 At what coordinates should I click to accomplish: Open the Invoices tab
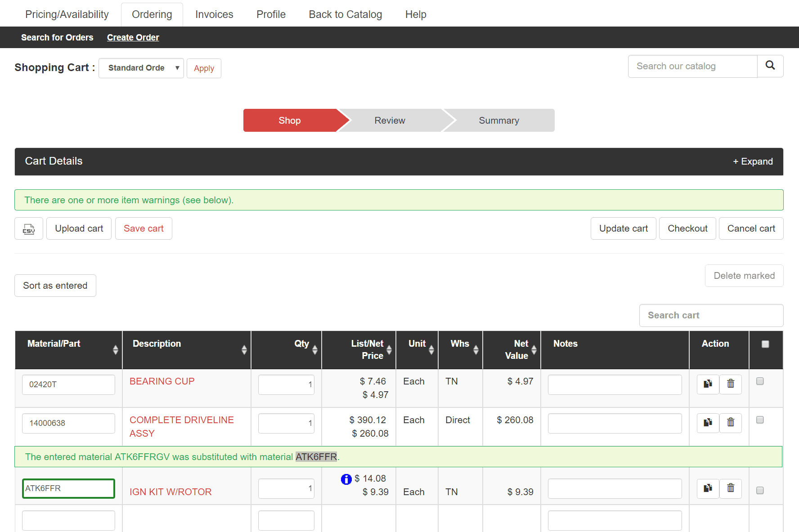(214, 14)
